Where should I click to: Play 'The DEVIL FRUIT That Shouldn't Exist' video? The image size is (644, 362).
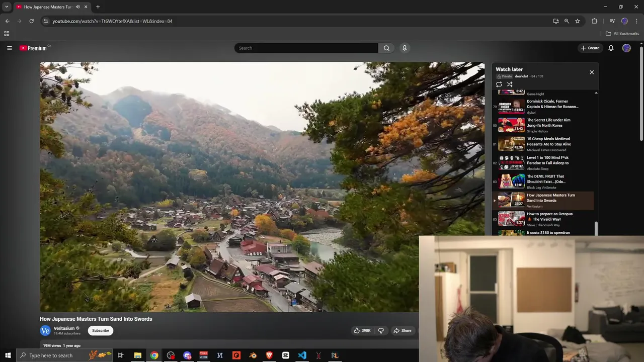coord(543,182)
